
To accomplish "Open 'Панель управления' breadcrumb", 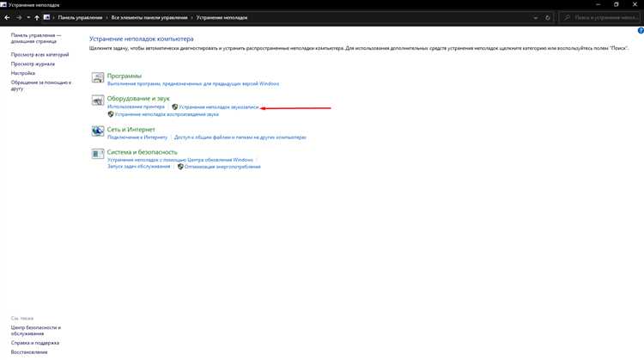I will [80, 18].
